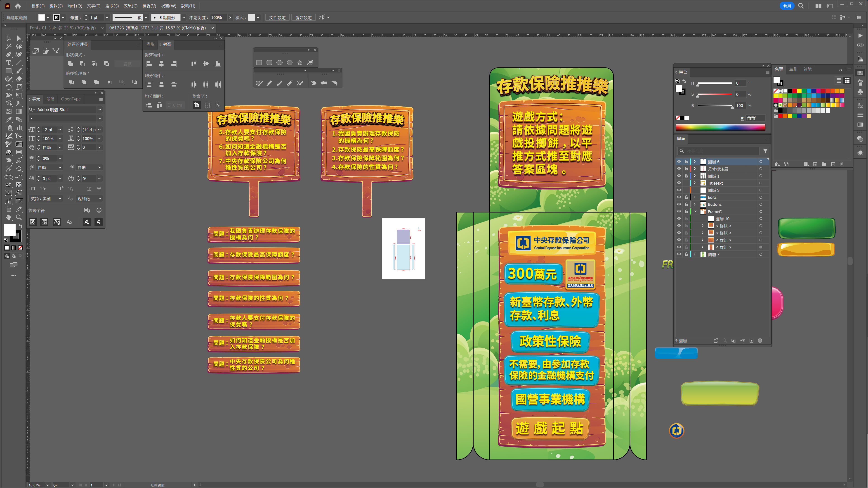The height and width of the screenshot is (488, 868).
Task: Switch to Fonts_01-3.ai document tab
Action: pyautogui.click(x=63, y=28)
